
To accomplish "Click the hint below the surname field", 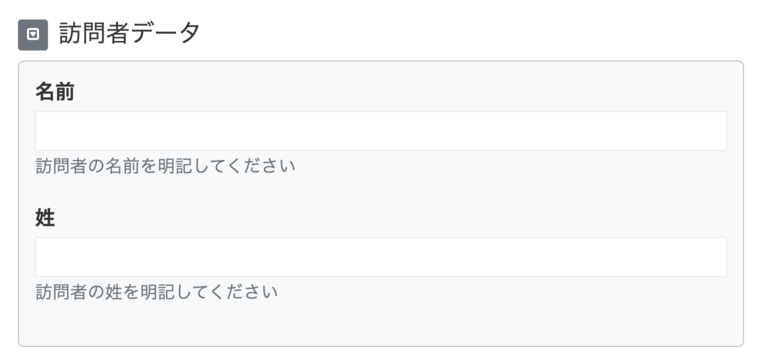I will pyautogui.click(x=156, y=292).
